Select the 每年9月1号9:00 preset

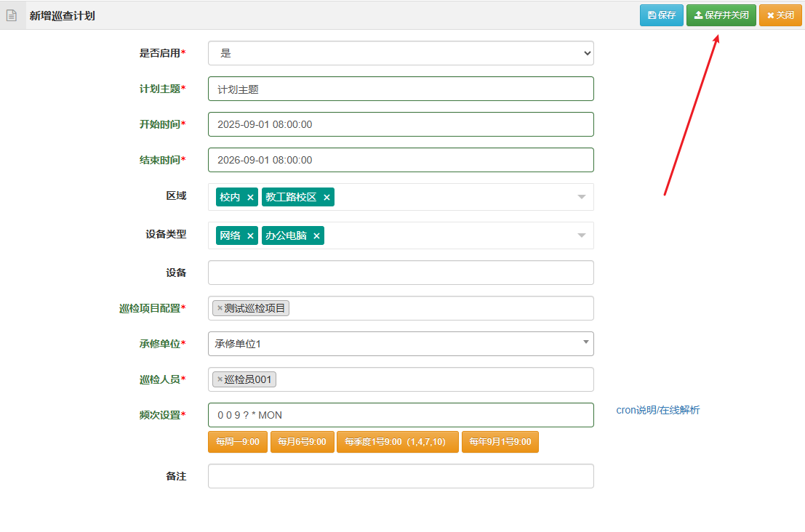point(500,442)
